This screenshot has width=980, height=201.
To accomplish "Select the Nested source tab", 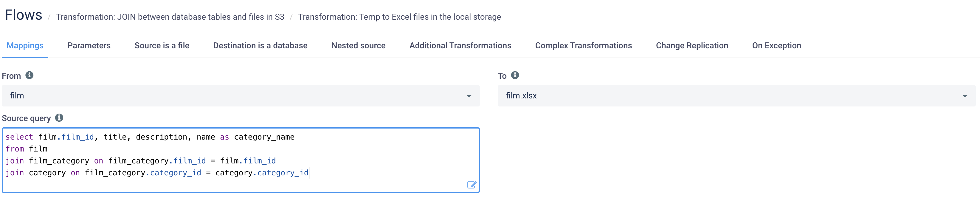I will [358, 46].
